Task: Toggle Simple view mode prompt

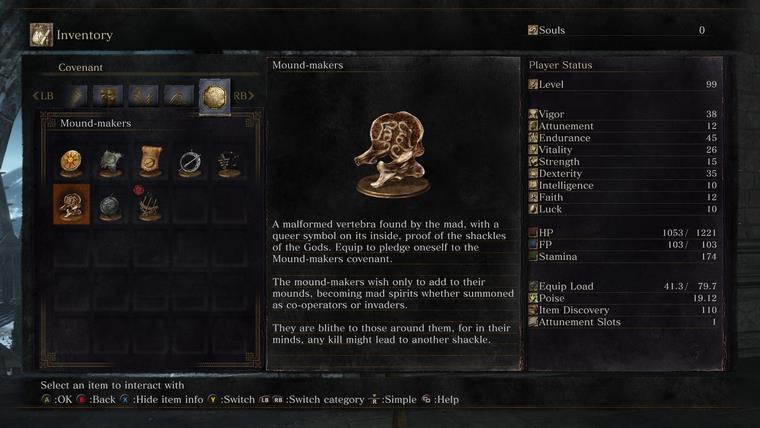Action: tap(393, 399)
